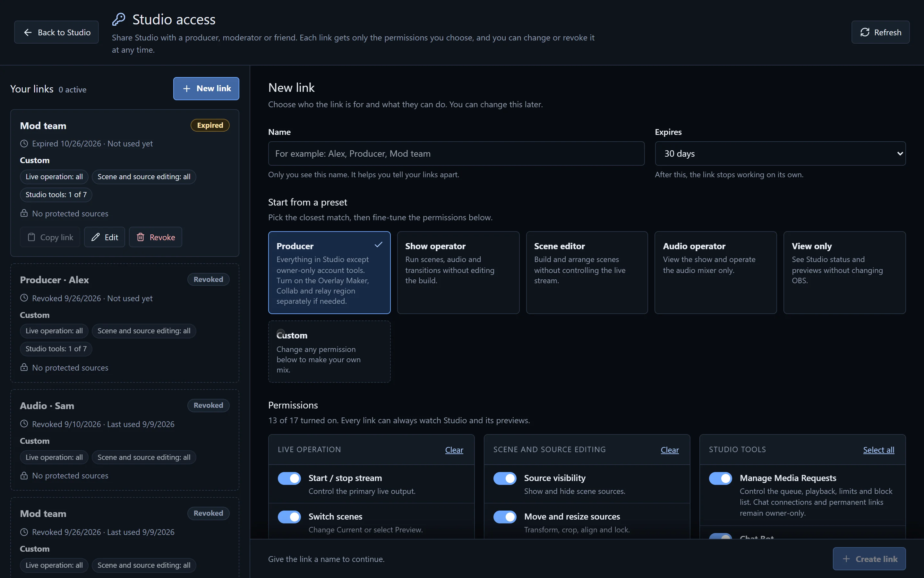This screenshot has height=578, width=924.
Task: Toggle Switch scenes permission
Action: [x=289, y=517]
